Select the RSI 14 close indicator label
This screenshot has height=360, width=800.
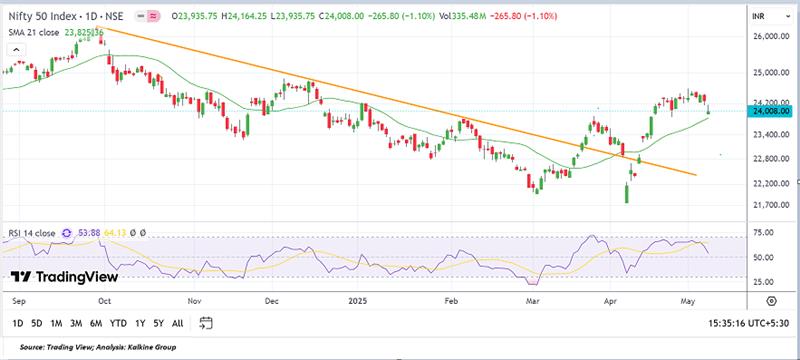pos(32,234)
